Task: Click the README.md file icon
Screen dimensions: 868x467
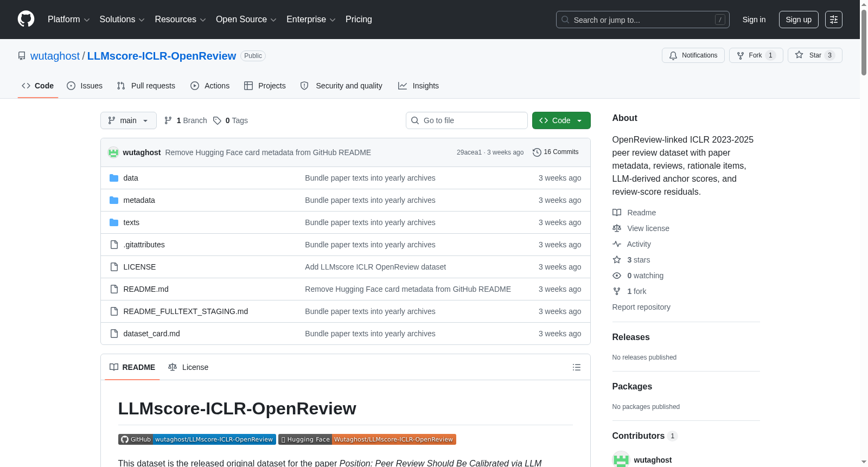Action: [114, 289]
